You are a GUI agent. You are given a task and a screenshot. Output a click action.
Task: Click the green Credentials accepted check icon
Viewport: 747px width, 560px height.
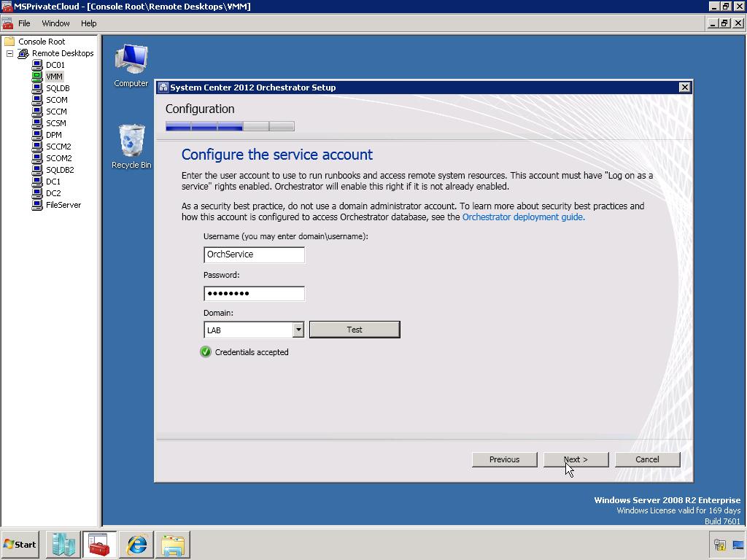(x=205, y=352)
